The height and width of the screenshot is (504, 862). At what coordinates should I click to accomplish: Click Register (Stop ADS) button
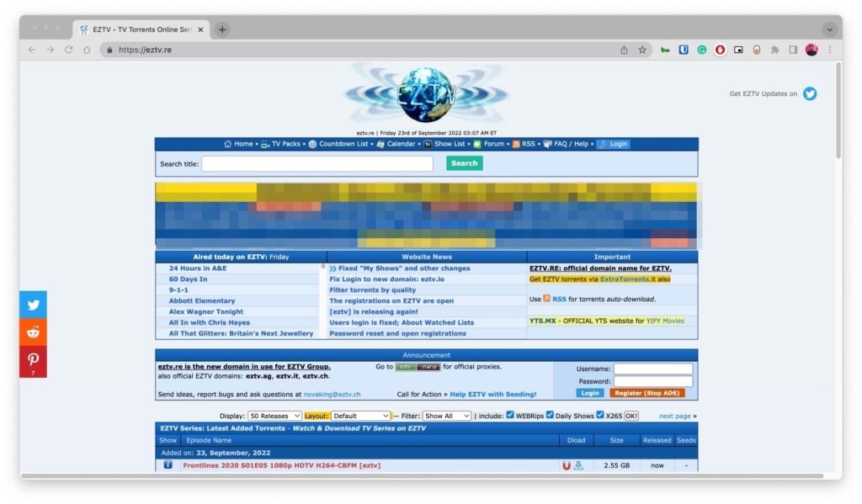pos(647,393)
